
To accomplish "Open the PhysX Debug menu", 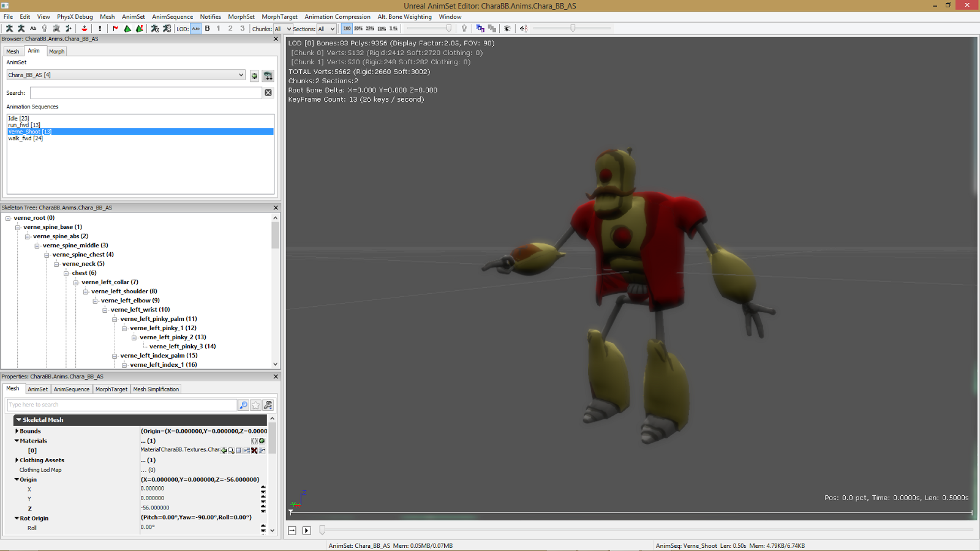I will click(75, 17).
